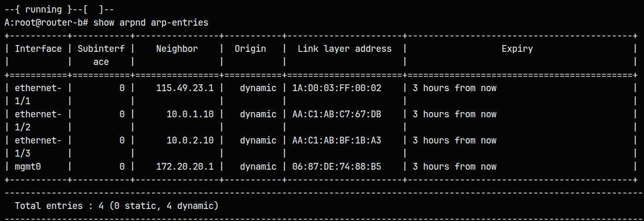Click 'dynamic' origin in the mgmt0 row
This screenshot has width=644, height=221.
coord(258,167)
